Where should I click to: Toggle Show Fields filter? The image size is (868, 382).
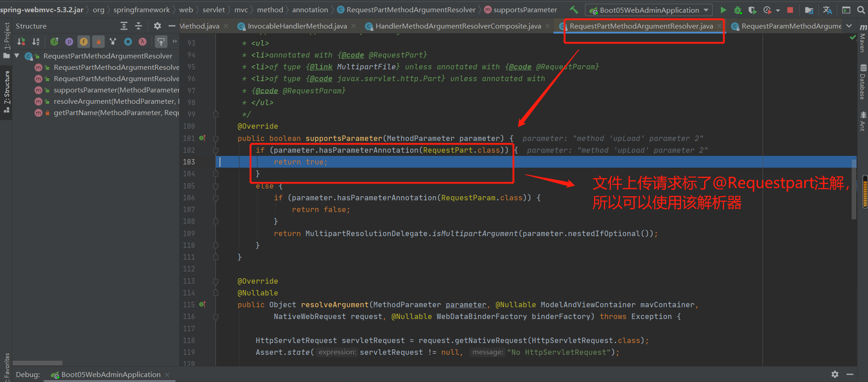pyautogui.click(x=84, y=42)
